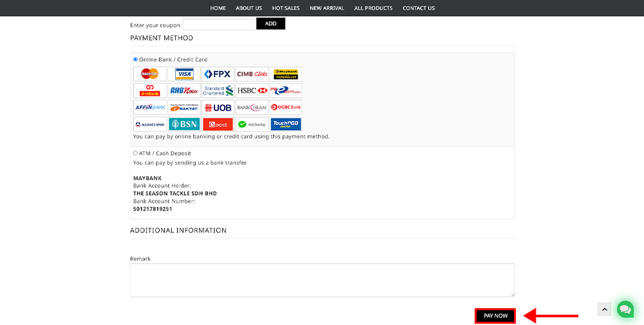Open the green live chat bubble
644x325 pixels.
[x=625, y=309]
